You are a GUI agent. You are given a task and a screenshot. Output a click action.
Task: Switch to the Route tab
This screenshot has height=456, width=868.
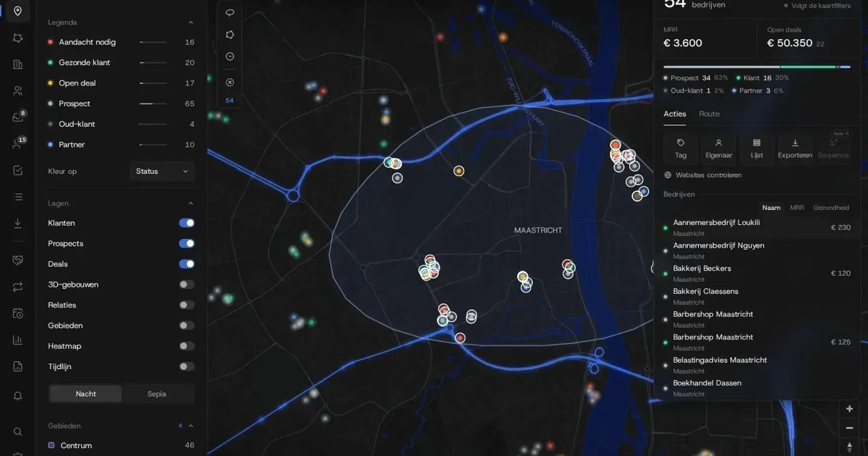709,114
